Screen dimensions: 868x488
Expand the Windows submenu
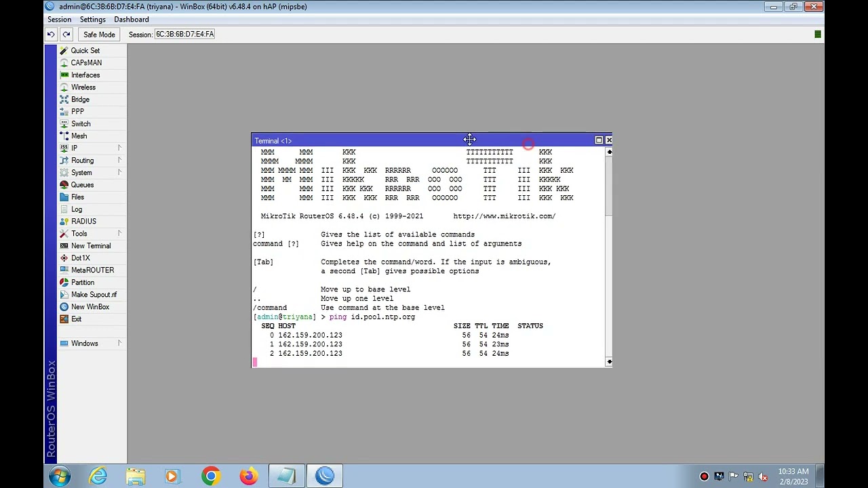pos(119,344)
